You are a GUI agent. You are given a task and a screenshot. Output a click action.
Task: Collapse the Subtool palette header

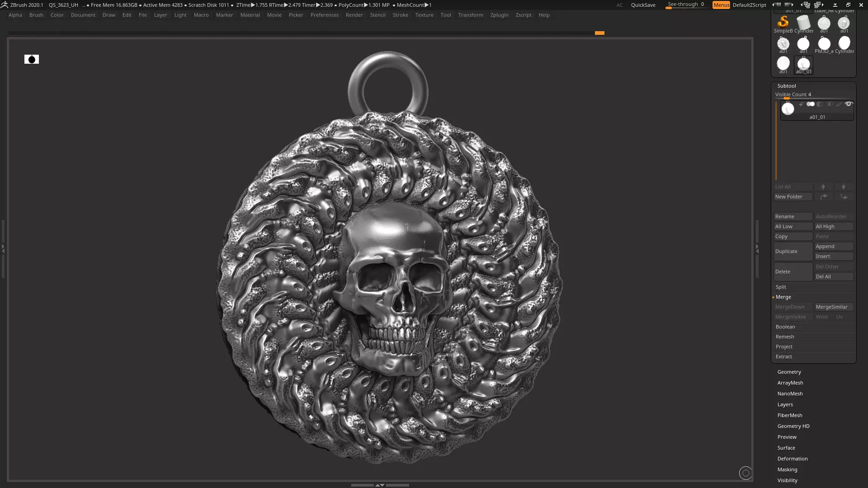[x=787, y=86]
